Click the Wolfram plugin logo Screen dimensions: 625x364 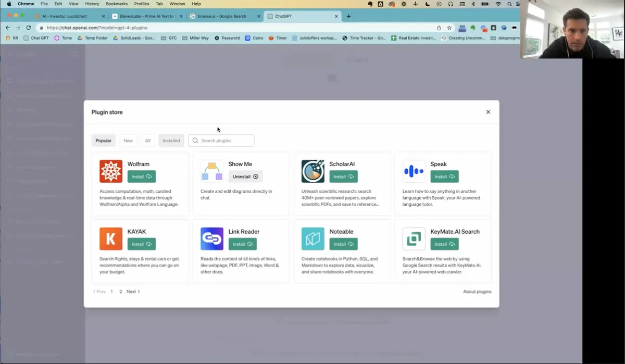tap(111, 171)
